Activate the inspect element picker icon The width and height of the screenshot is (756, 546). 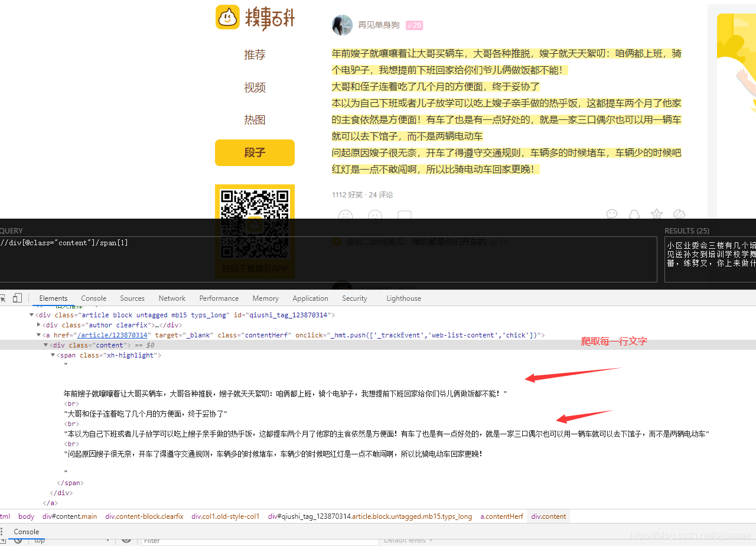click(2, 298)
